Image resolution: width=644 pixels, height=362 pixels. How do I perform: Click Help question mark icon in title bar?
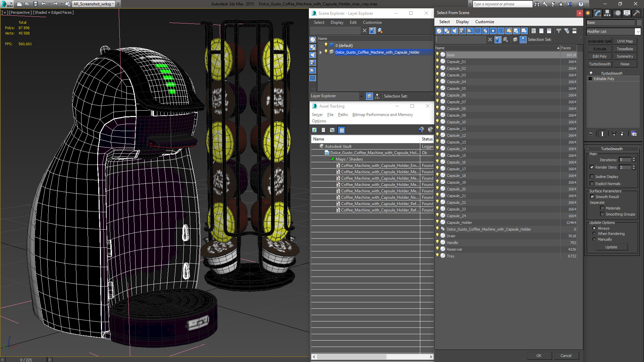tap(581, 4)
